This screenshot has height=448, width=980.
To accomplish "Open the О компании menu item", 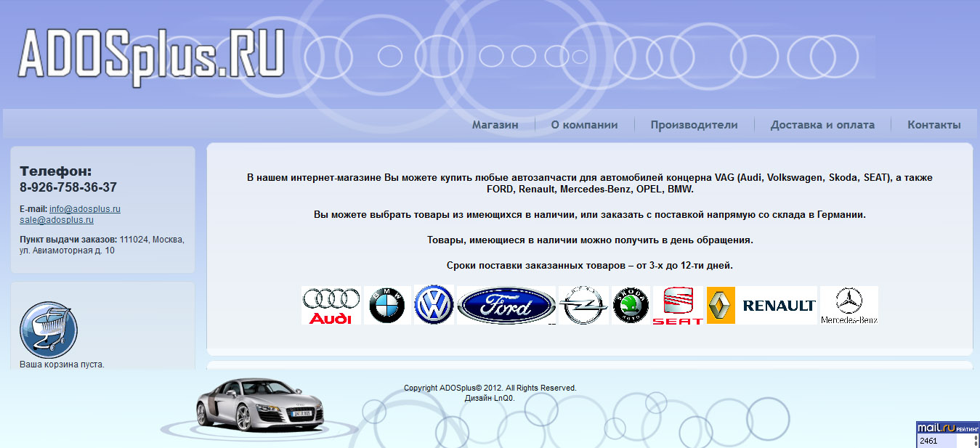I will point(584,124).
